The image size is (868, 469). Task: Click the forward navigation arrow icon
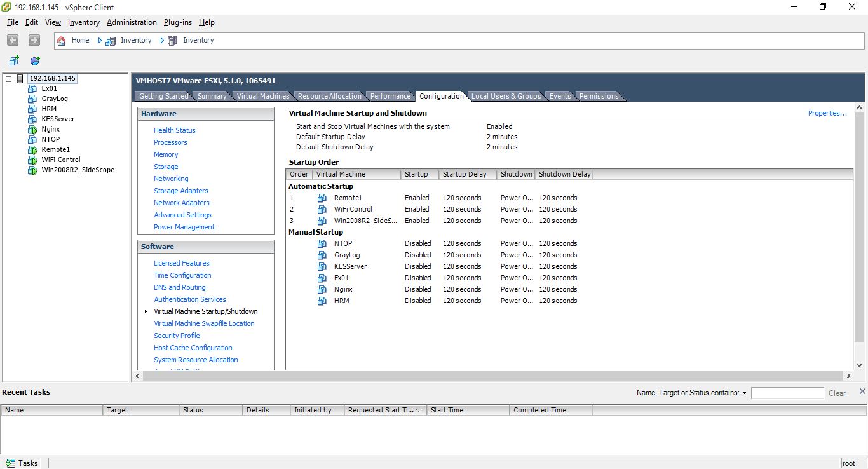click(34, 40)
